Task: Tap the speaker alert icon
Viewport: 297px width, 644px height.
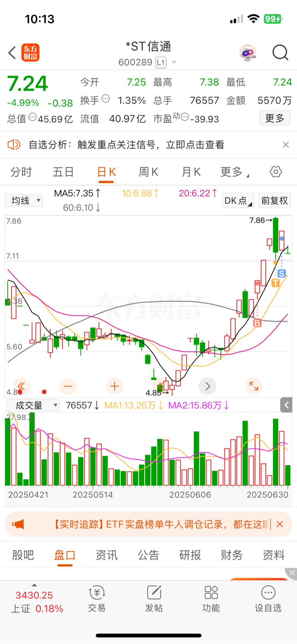Action: 14,145
